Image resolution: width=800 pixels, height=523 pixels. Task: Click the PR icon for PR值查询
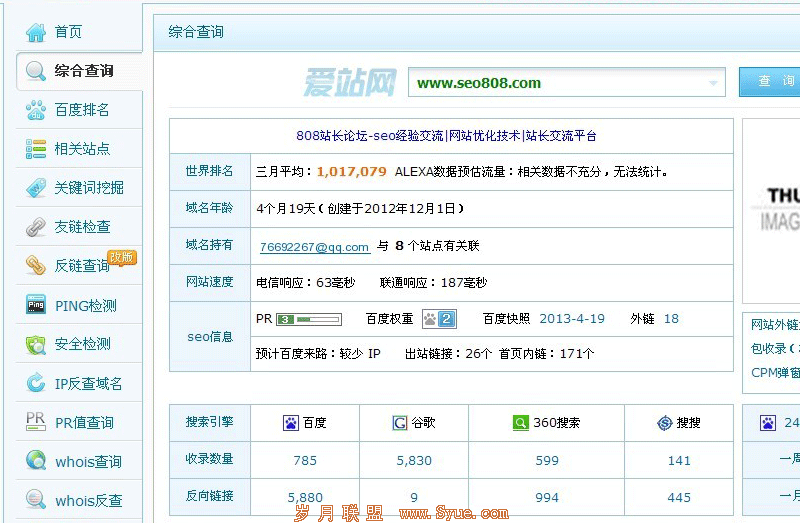[x=36, y=423]
